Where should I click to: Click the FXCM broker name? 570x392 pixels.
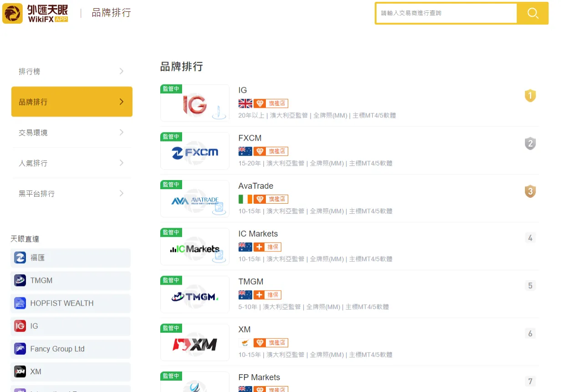250,138
